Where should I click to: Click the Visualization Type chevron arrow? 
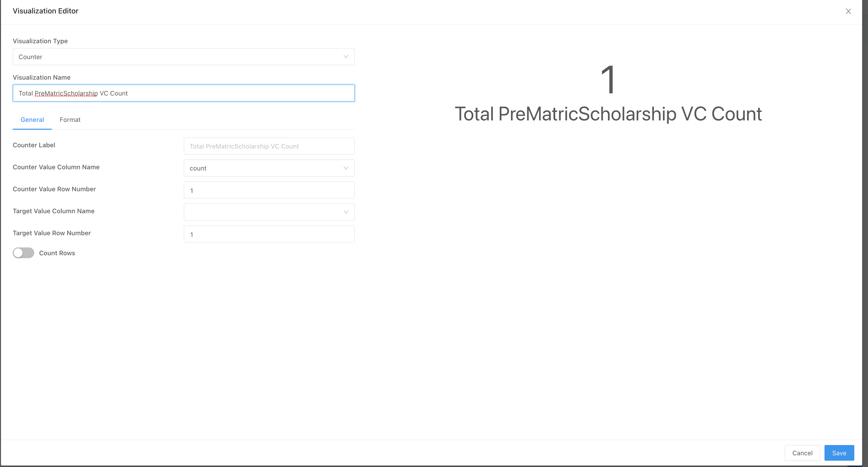click(x=346, y=57)
